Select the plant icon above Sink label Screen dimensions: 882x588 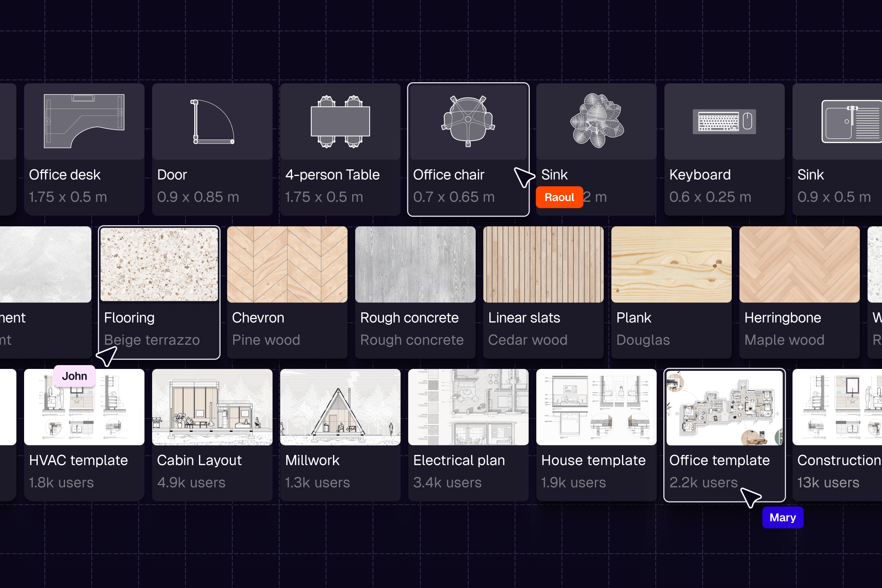[596, 121]
